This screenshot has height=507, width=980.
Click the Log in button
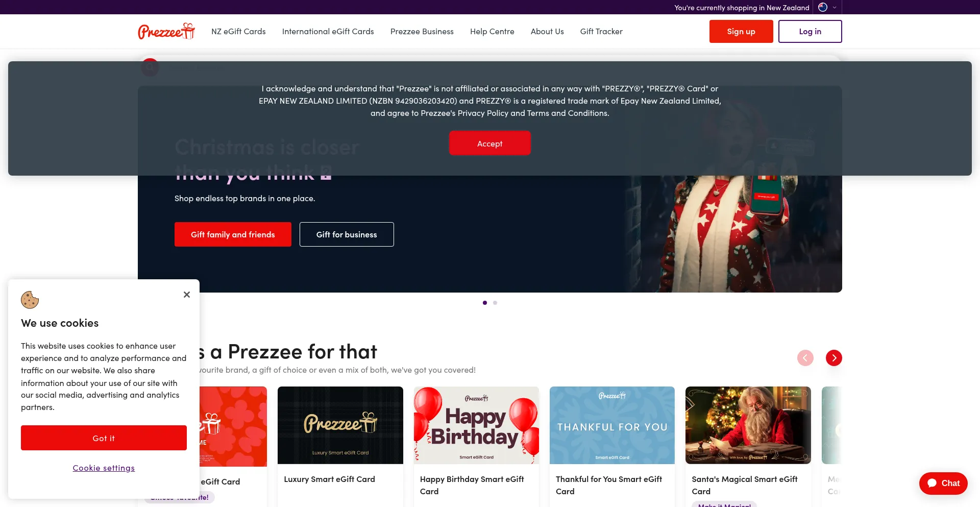(810, 32)
